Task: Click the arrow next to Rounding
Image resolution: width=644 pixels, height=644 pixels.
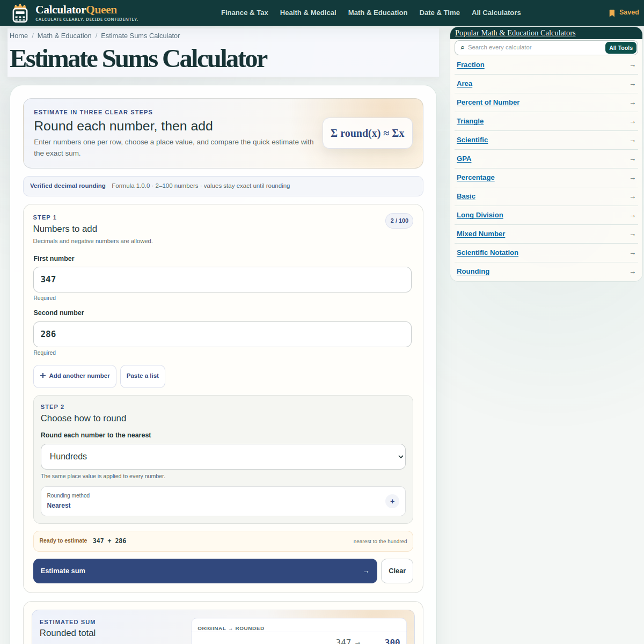Action: click(x=632, y=272)
